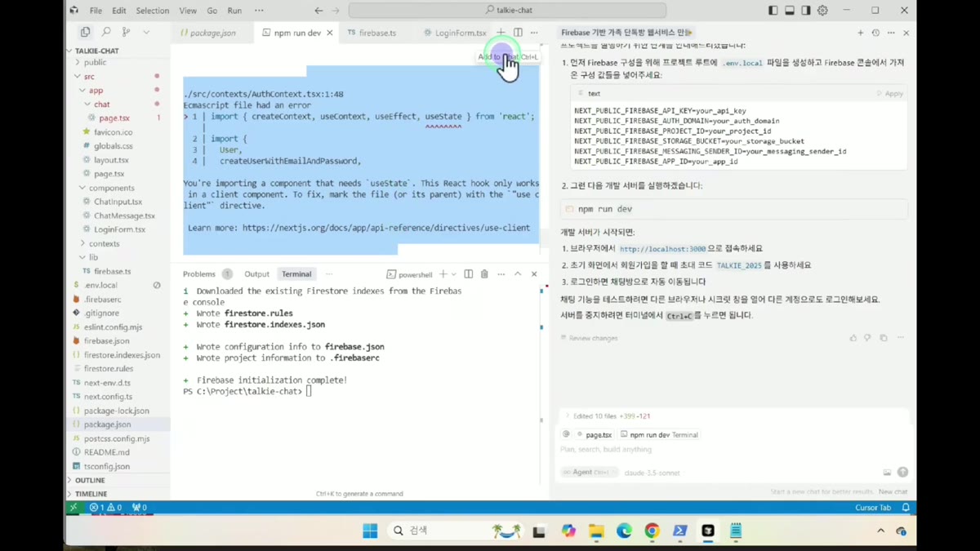Open the Source Control view icon
The width and height of the screenshot is (980, 551).
pyautogui.click(x=126, y=32)
